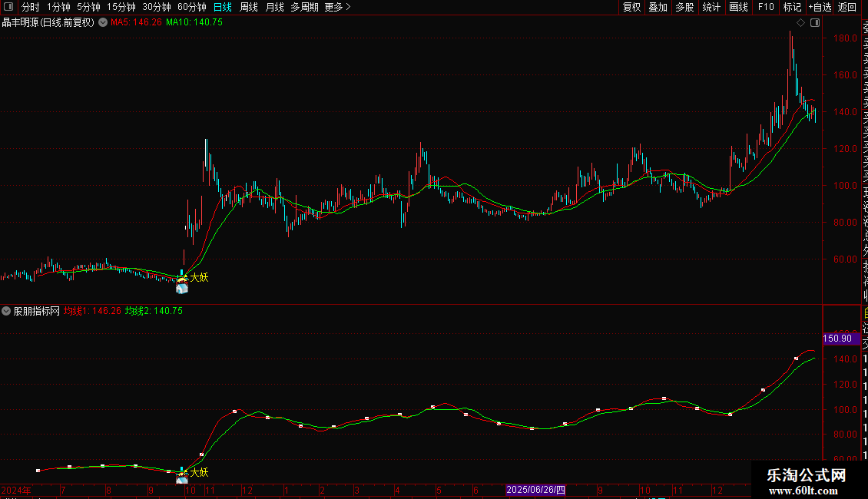Toggle the chart panel maximize icon
Image resolution: width=868 pixels, height=499 pixels.
pos(815,23)
